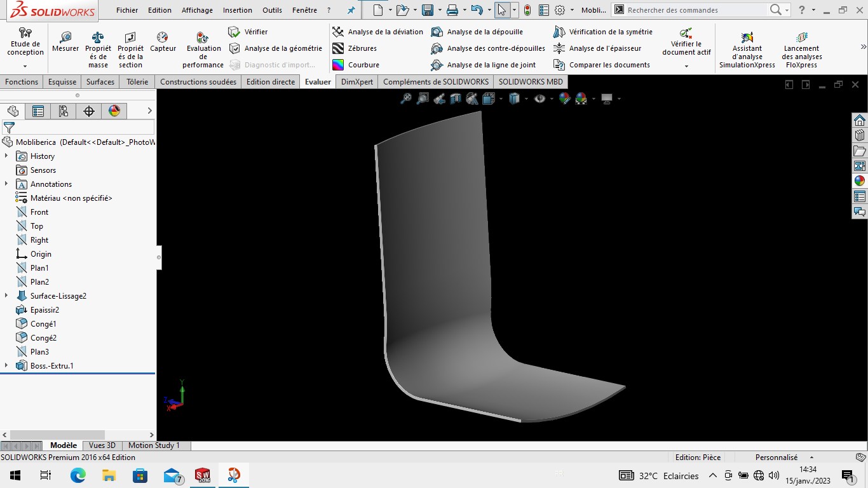The image size is (868, 488).
Task: Open PropertyManager tab icon
Action: [38, 111]
